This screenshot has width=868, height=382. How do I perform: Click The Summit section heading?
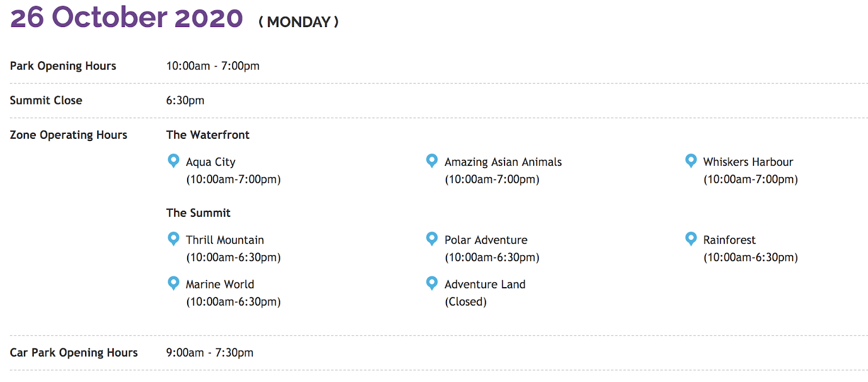(198, 213)
